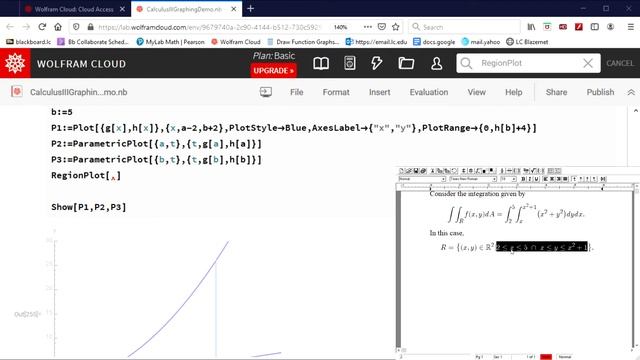Click the tracking protection shield icon
This screenshot has height=360, width=640.
[76, 27]
